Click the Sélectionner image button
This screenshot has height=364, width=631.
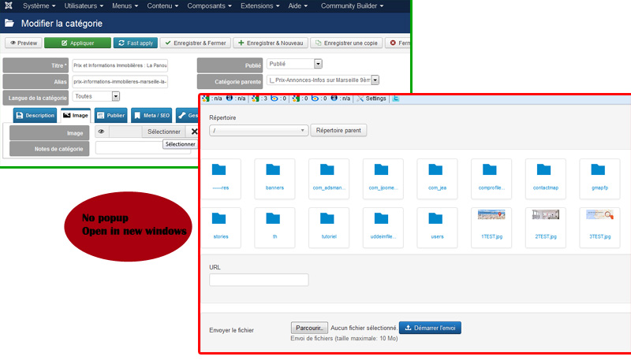coord(163,132)
